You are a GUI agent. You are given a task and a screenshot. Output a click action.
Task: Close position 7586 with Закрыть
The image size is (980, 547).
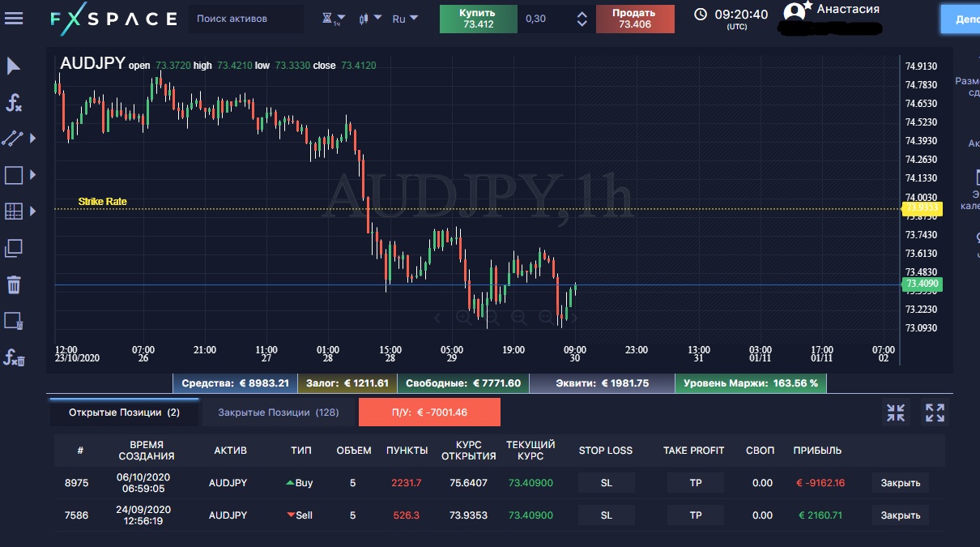coord(901,515)
